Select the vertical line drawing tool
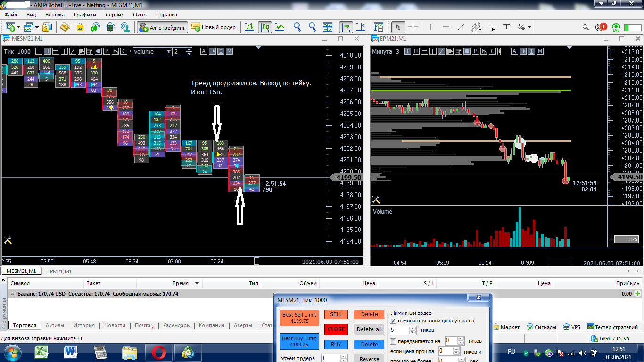 (x=431, y=27)
